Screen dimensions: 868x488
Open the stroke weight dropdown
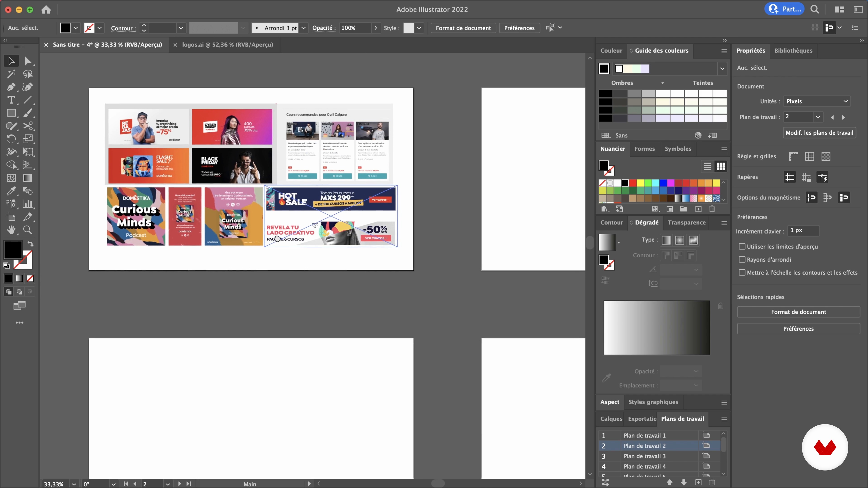coord(181,28)
